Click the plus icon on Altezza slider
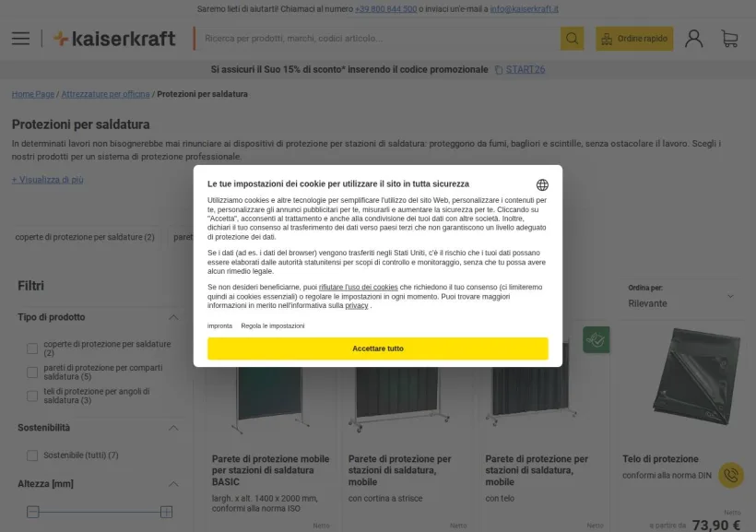The image size is (756, 532). tap(166, 512)
